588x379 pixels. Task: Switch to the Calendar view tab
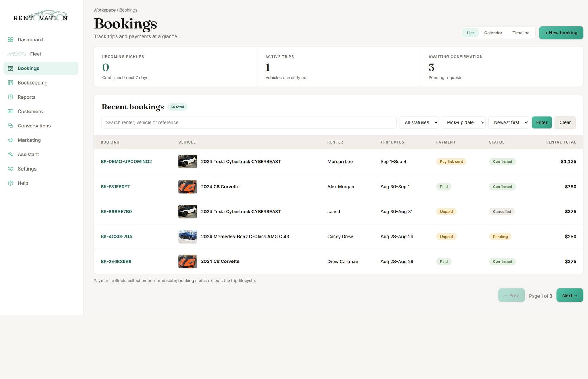pyautogui.click(x=493, y=33)
